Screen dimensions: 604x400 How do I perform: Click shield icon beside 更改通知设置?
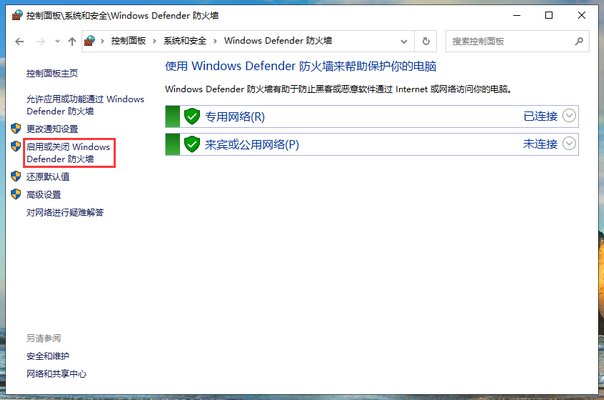(16, 128)
